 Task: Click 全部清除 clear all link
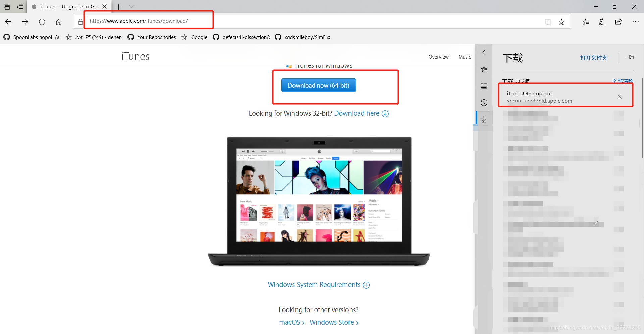tap(623, 81)
